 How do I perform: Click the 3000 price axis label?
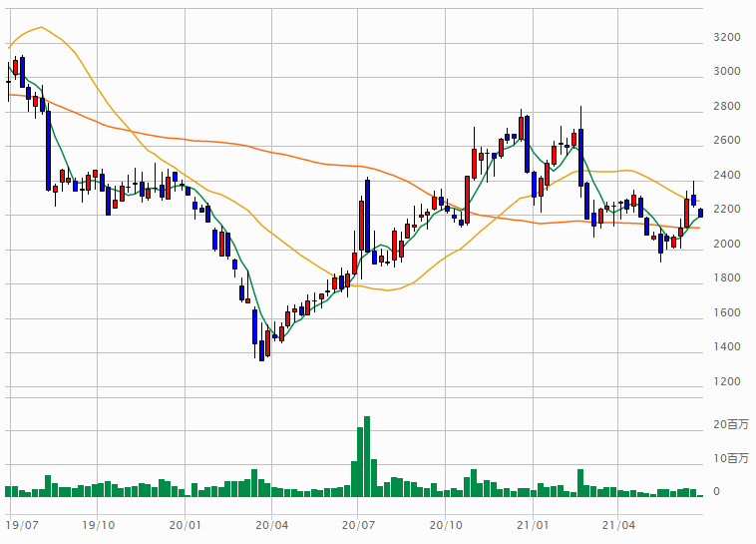[x=727, y=71]
